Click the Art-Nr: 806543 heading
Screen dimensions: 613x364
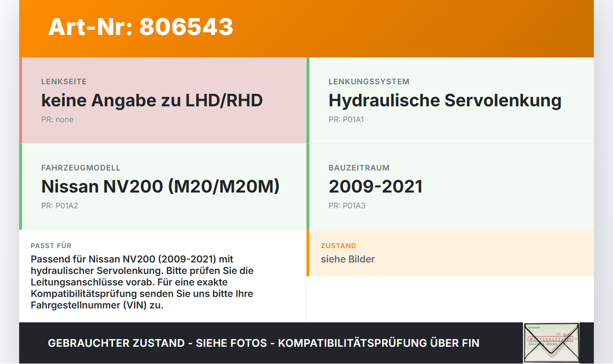140,27
